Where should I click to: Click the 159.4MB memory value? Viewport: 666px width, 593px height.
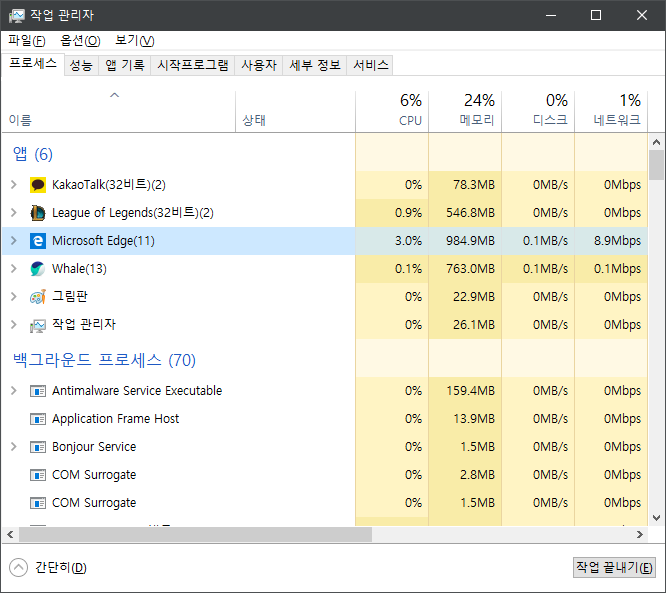click(x=470, y=391)
